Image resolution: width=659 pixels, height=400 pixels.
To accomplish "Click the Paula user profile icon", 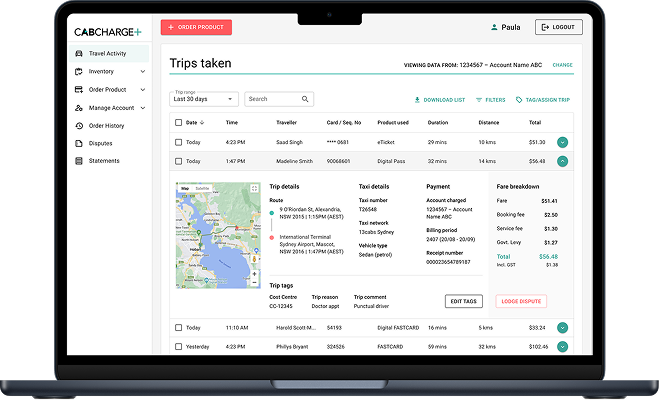I will 494,28.
